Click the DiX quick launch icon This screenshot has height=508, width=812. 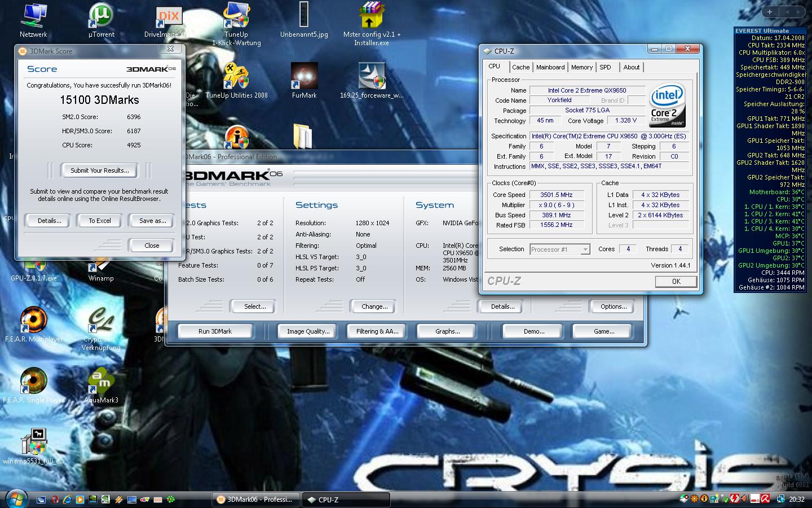coord(158,500)
